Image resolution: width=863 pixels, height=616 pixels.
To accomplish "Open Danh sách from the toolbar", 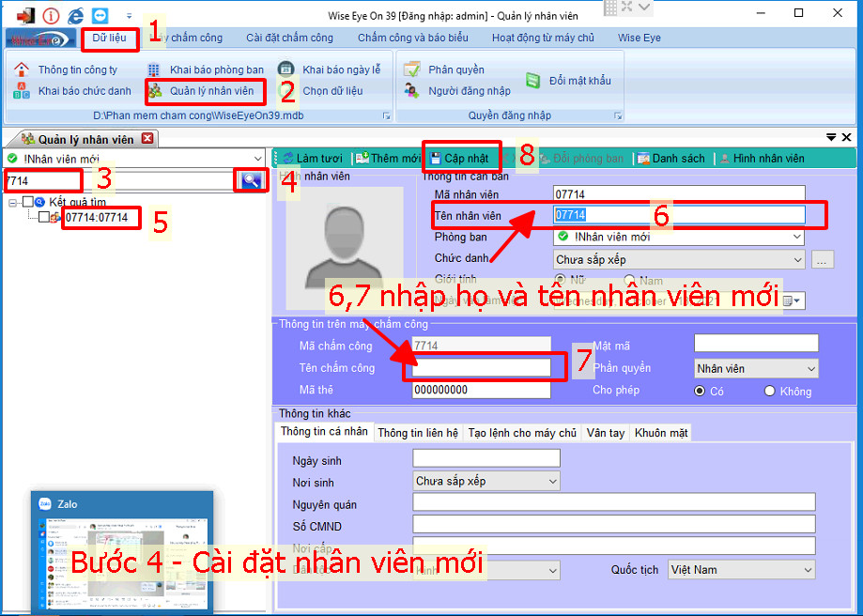I will [x=670, y=159].
